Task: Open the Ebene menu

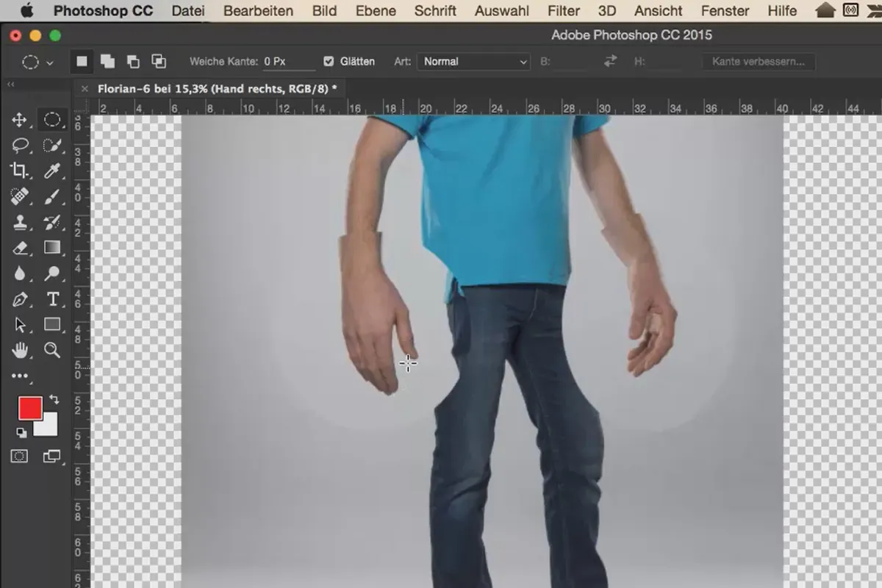Action: click(x=375, y=11)
